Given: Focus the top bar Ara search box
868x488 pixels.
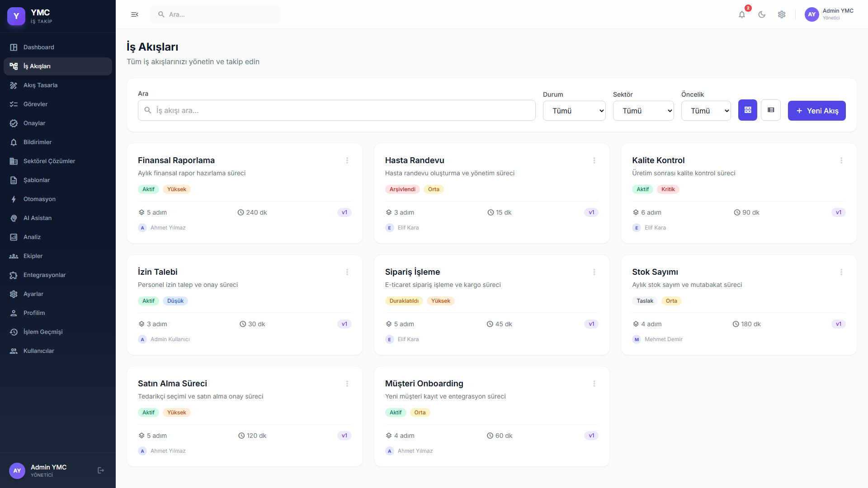Looking at the screenshot, I should click(215, 14).
